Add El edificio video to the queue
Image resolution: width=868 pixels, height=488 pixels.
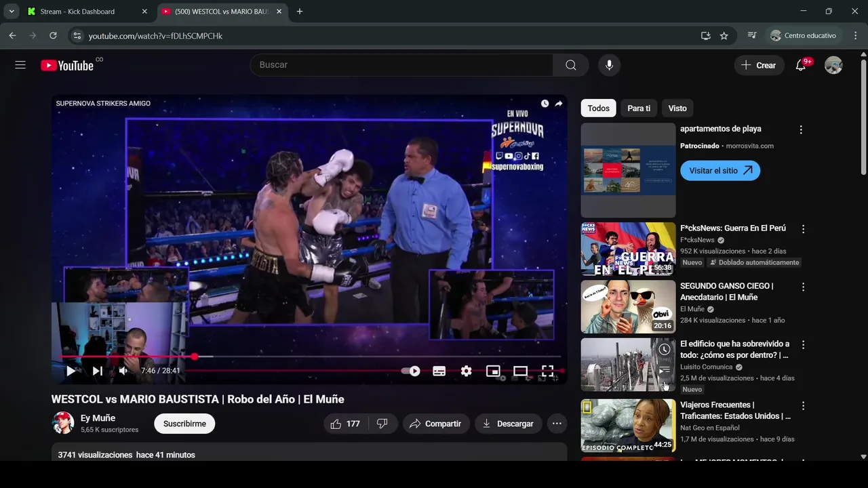665,370
